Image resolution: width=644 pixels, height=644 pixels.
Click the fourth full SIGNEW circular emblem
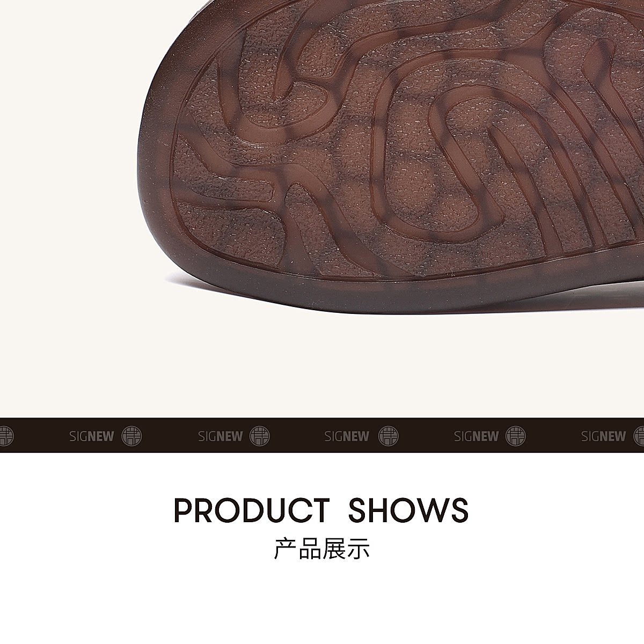[x=516, y=436]
